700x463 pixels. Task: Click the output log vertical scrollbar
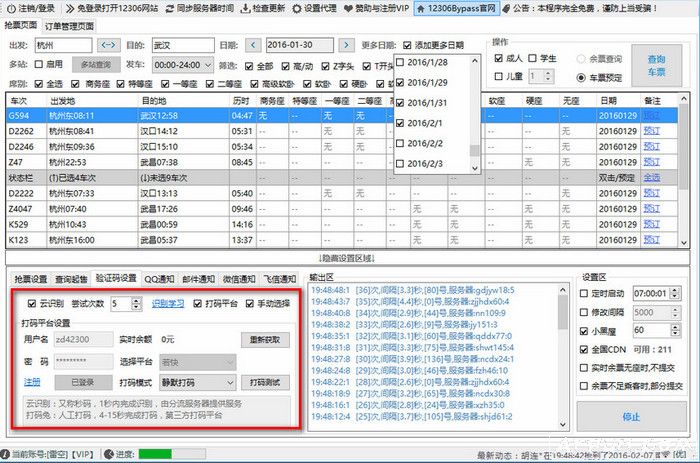click(562, 359)
